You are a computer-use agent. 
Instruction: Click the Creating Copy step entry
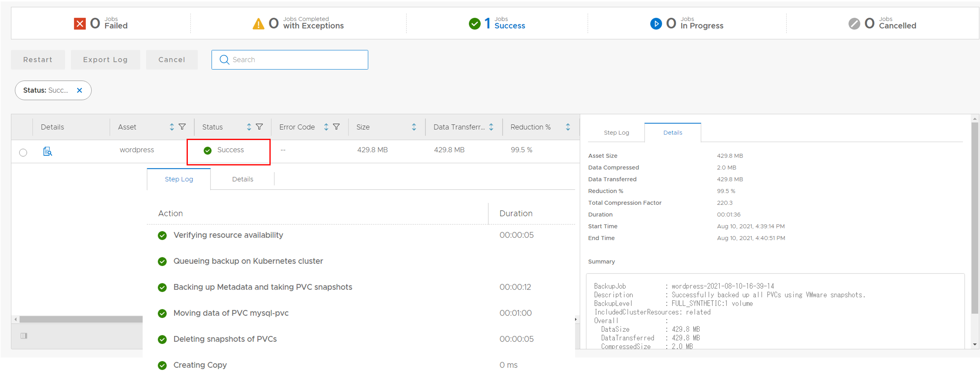(200, 365)
